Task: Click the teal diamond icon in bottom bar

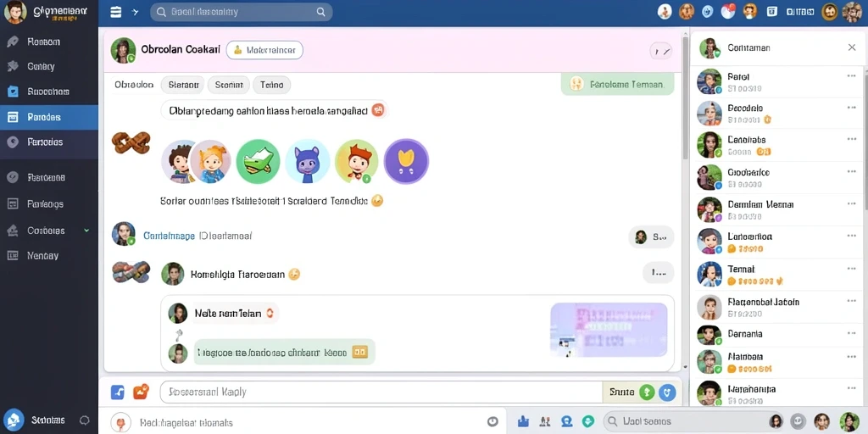Action: (x=588, y=422)
